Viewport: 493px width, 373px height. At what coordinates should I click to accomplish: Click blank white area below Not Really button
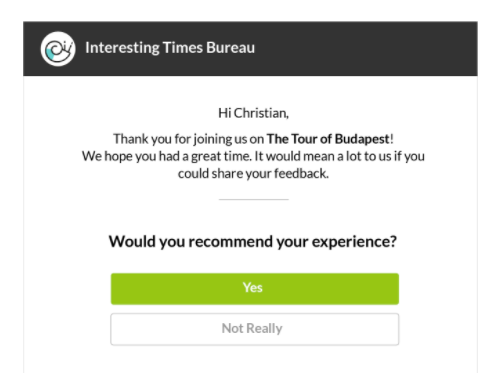pos(255,360)
